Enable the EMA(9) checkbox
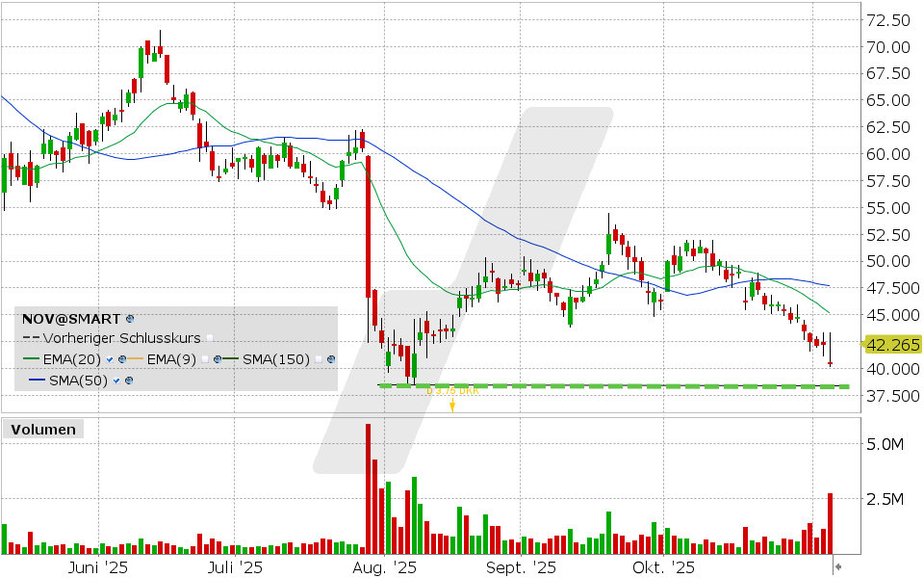The width and height of the screenshot is (924, 578). pyautogui.click(x=205, y=359)
